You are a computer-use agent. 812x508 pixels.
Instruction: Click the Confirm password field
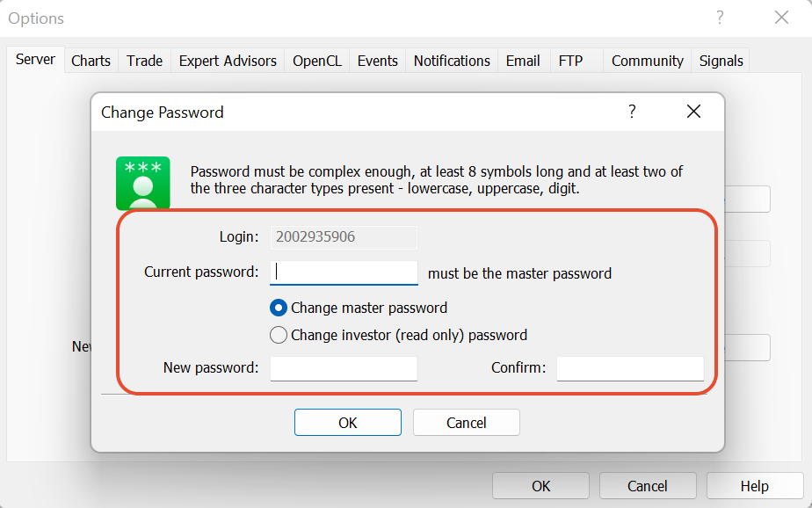tap(630, 369)
